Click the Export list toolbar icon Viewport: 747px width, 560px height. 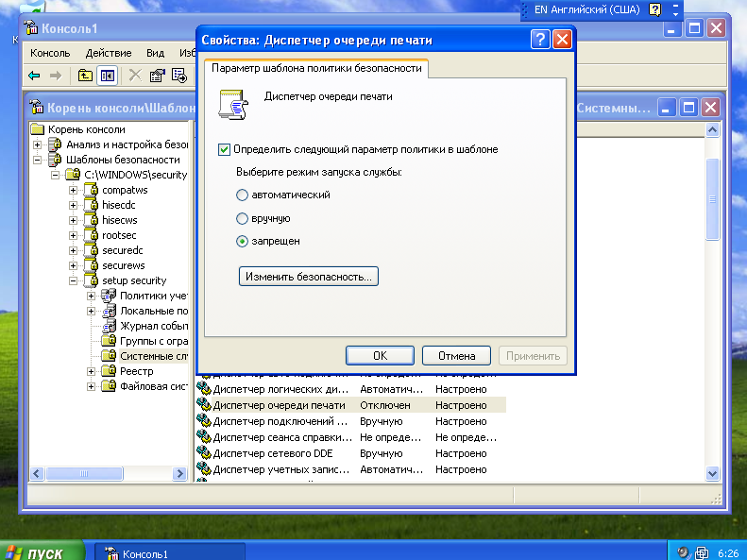pos(179,76)
